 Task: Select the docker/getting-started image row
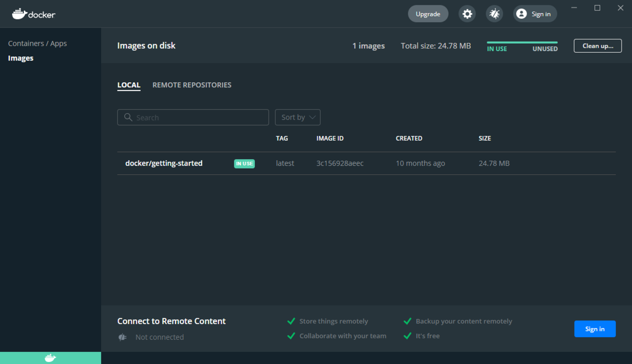pos(366,163)
